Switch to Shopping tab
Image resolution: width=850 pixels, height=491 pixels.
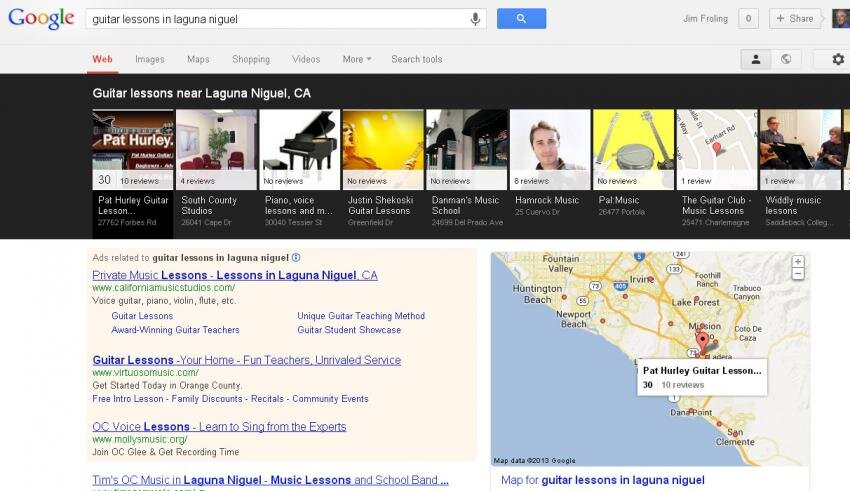point(251,59)
